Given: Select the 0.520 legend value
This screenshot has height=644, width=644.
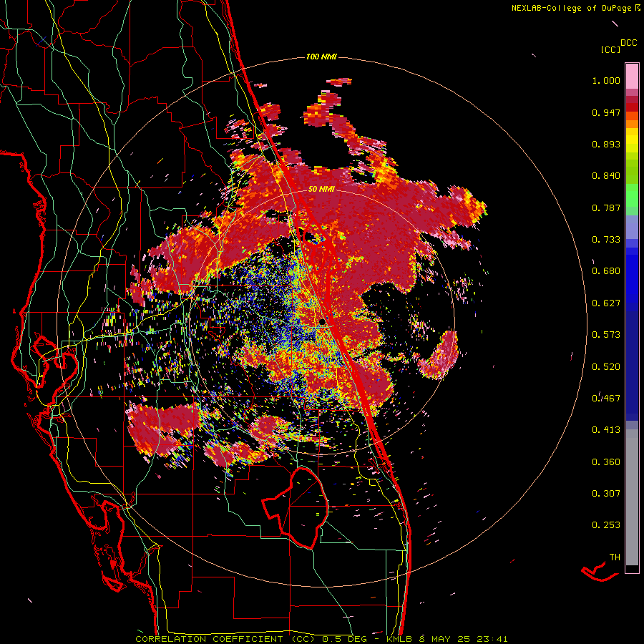Looking at the screenshot, I should coord(606,367).
